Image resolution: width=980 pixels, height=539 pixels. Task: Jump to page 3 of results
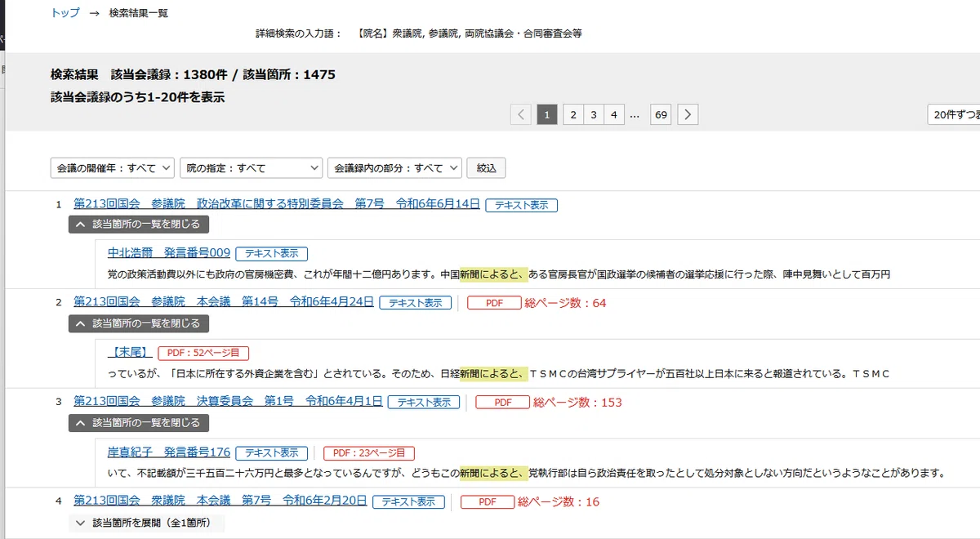click(x=594, y=115)
